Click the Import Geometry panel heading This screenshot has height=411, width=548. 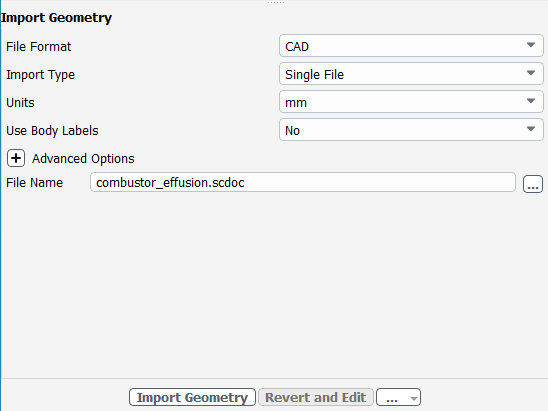(56, 17)
